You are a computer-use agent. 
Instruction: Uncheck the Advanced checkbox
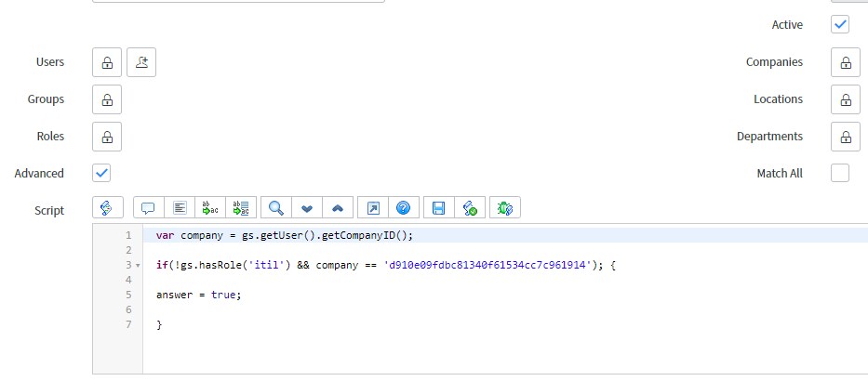pyautogui.click(x=101, y=173)
